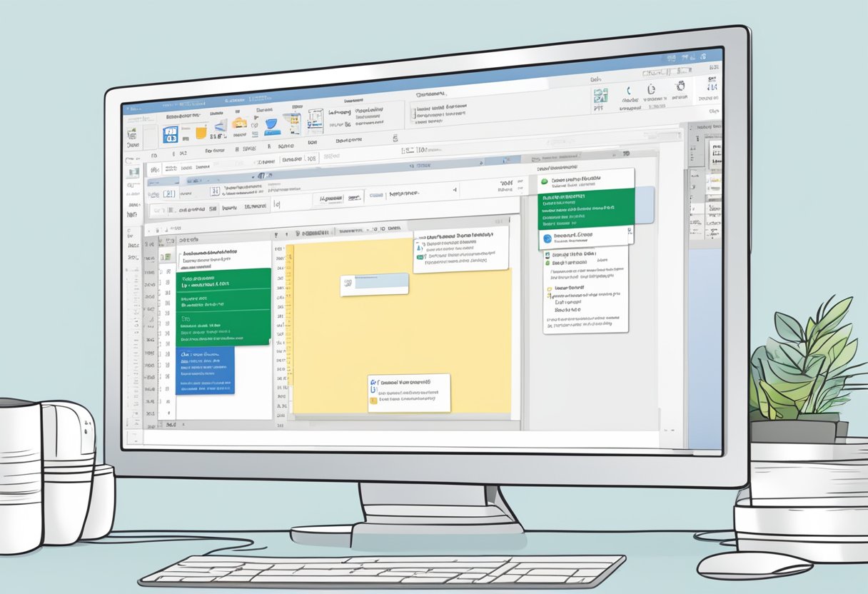Click the phone icon in the upper right ribbon
Screen dimensions: 868x594
628,90
